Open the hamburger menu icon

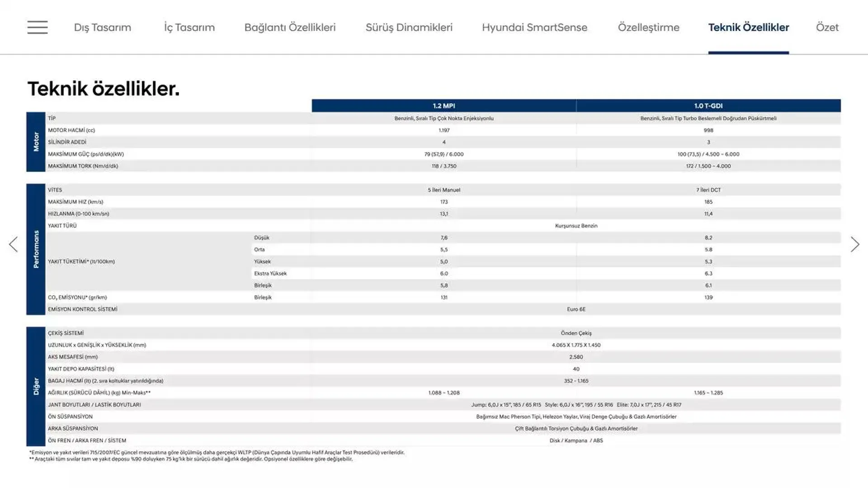[x=37, y=27]
